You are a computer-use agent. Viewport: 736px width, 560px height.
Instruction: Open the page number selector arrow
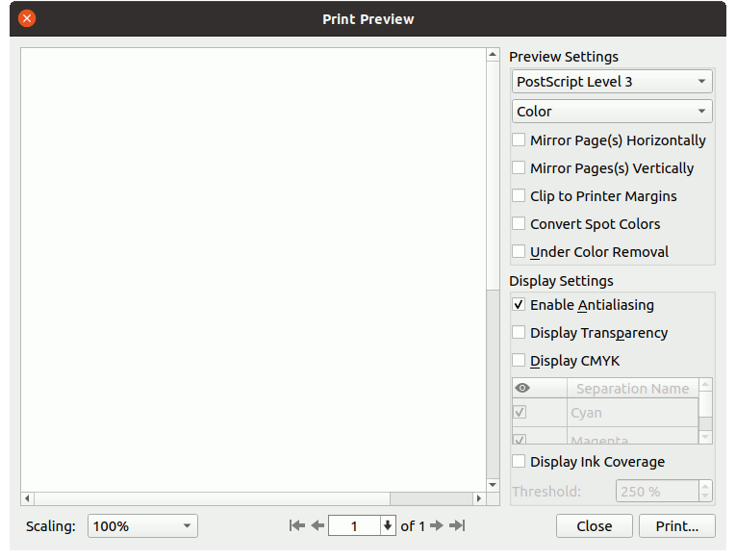[x=388, y=526]
